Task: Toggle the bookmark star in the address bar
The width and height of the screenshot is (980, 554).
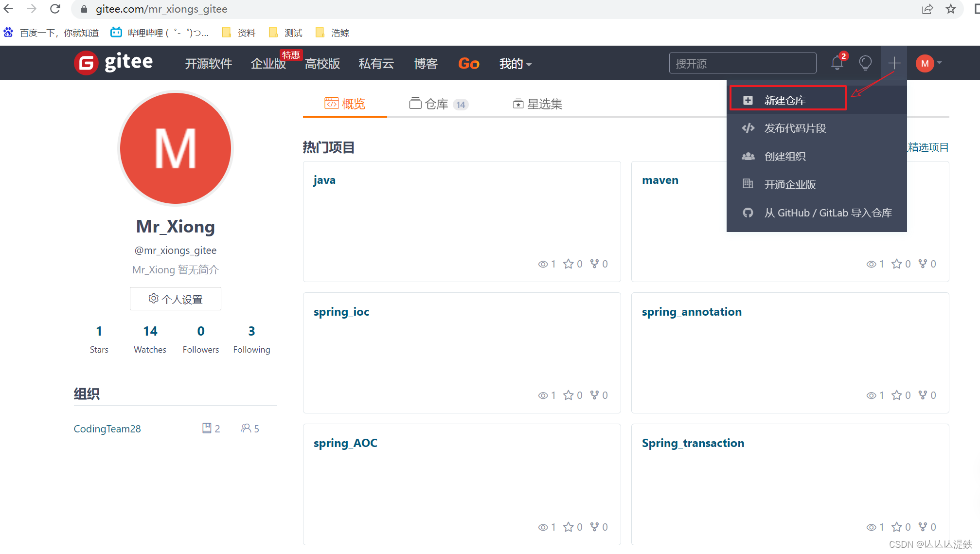Action: (x=951, y=9)
